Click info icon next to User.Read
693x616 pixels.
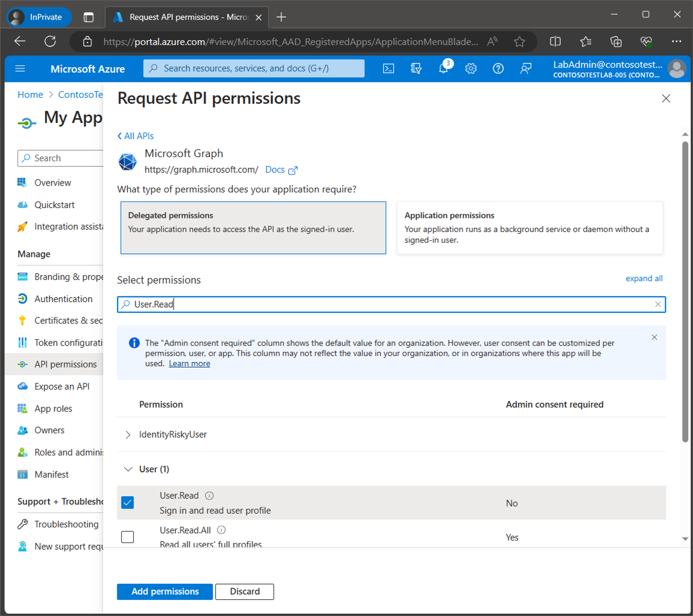point(209,496)
